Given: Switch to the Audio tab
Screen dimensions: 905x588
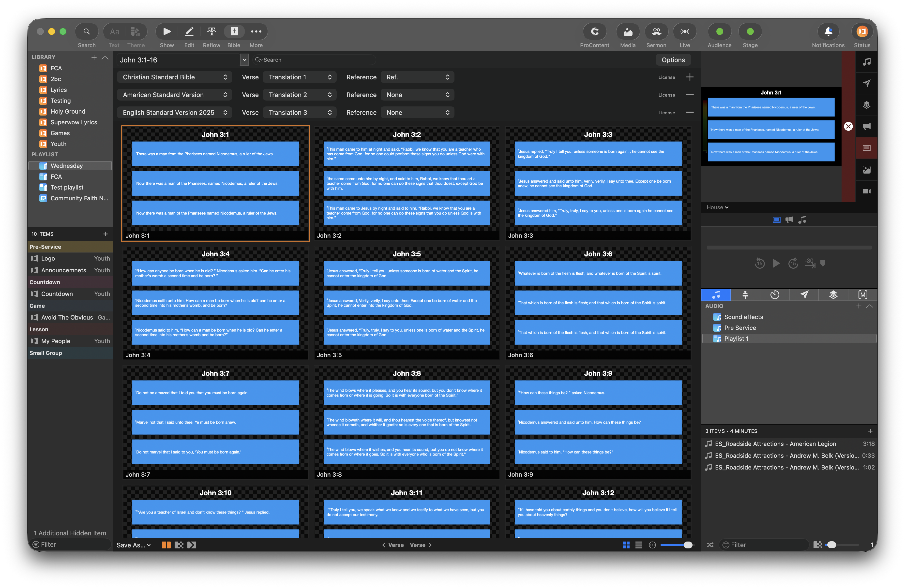Looking at the screenshot, I should tap(716, 294).
